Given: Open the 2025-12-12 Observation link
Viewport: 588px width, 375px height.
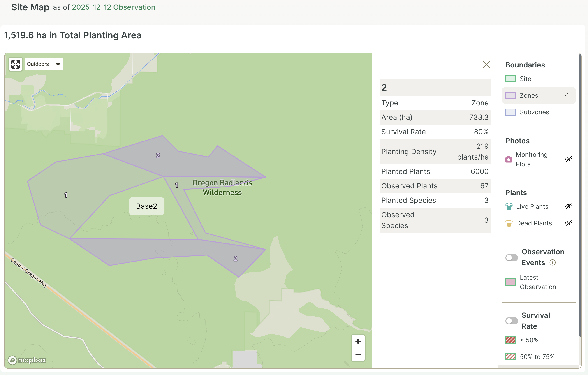Looking at the screenshot, I should coord(113,7).
